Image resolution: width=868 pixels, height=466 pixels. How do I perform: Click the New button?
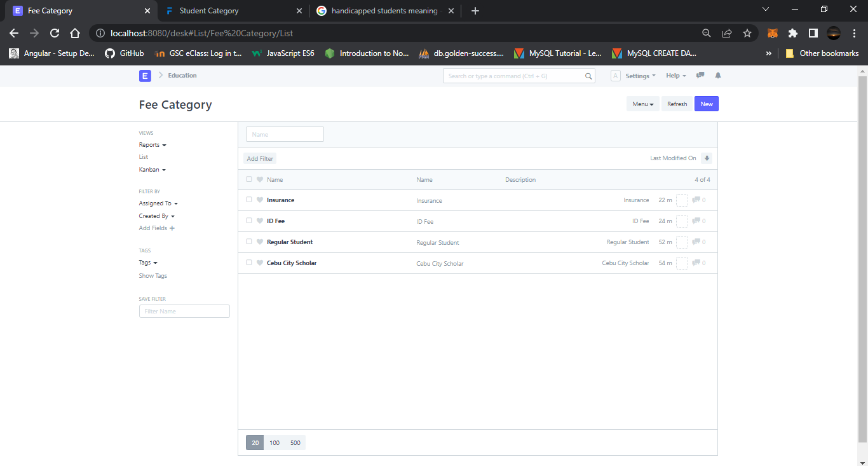click(707, 104)
